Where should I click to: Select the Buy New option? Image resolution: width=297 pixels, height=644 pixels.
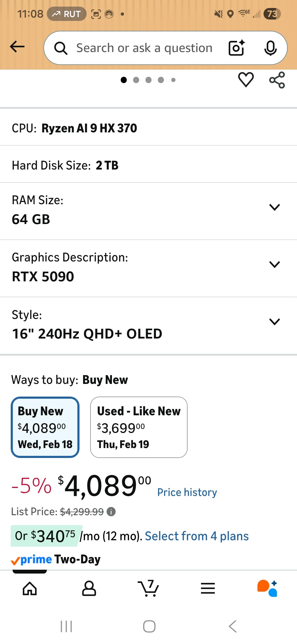tap(45, 427)
